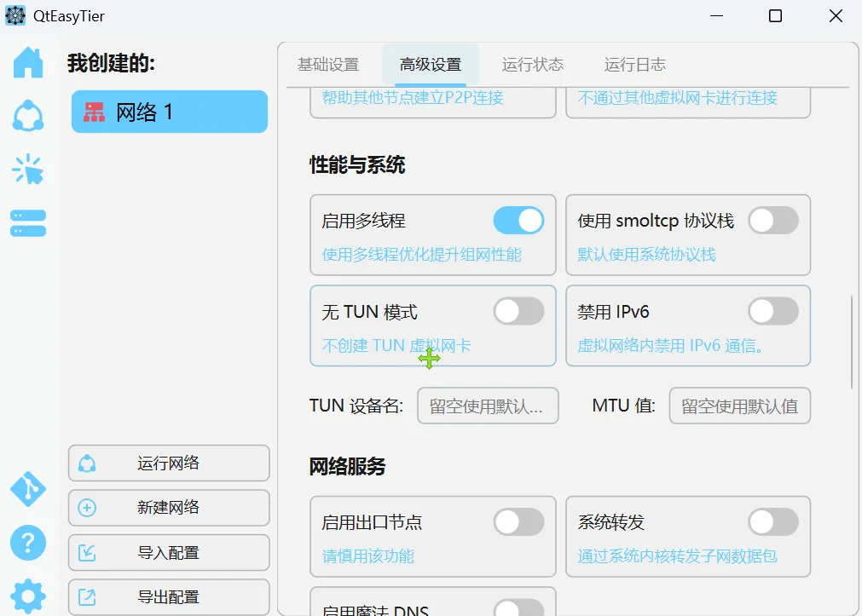This screenshot has height=616, width=862.
Task: Enable 使用 smoltcp 协议栈 switch
Action: coord(773,221)
